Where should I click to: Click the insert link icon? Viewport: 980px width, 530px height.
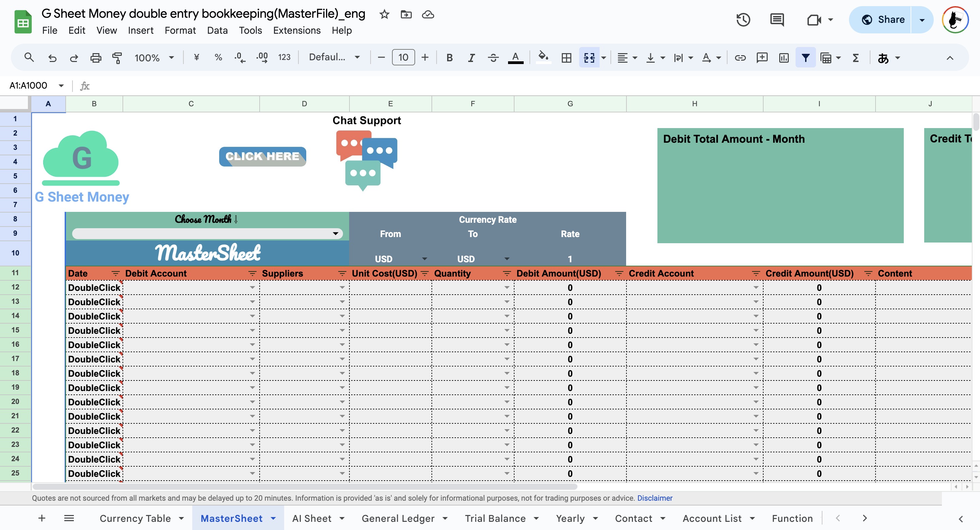[x=739, y=58]
